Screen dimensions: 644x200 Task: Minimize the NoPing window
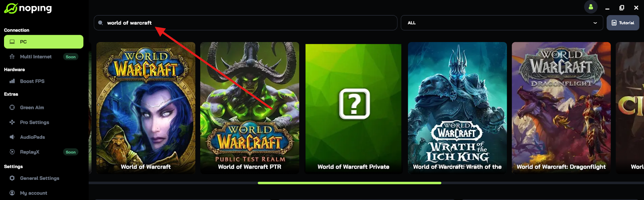(607, 8)
